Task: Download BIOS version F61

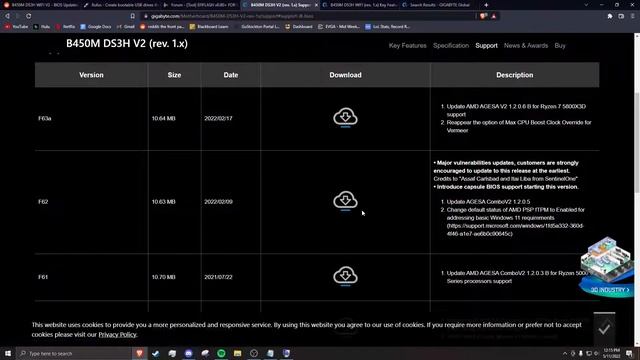Action: point(345,276)
